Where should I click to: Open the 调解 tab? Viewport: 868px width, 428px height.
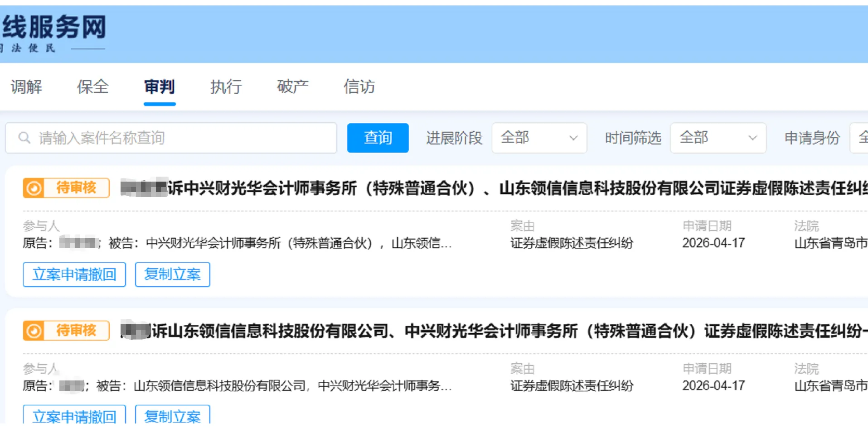tap(26, 87)
